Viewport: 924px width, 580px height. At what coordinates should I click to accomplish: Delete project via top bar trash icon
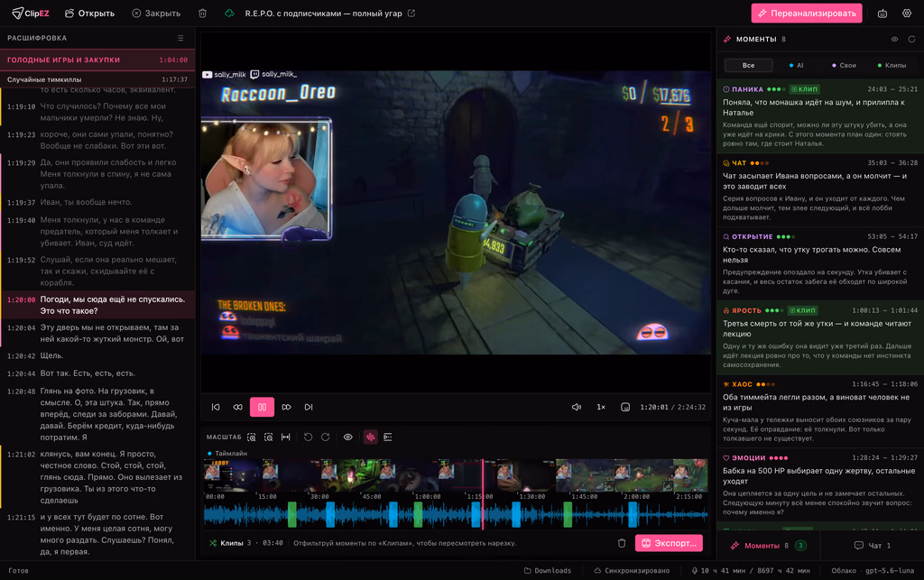point(202,13)
